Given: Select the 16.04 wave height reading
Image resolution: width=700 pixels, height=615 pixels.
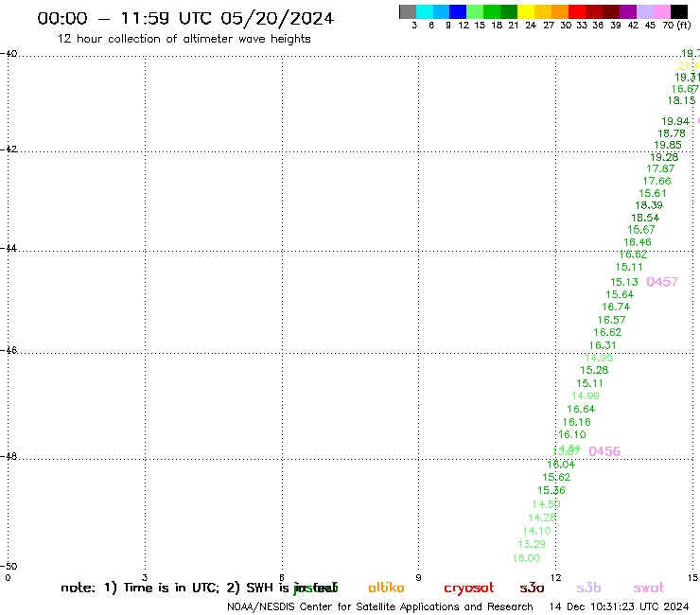Looking at the screenshot, I should [x=561, y=465].
